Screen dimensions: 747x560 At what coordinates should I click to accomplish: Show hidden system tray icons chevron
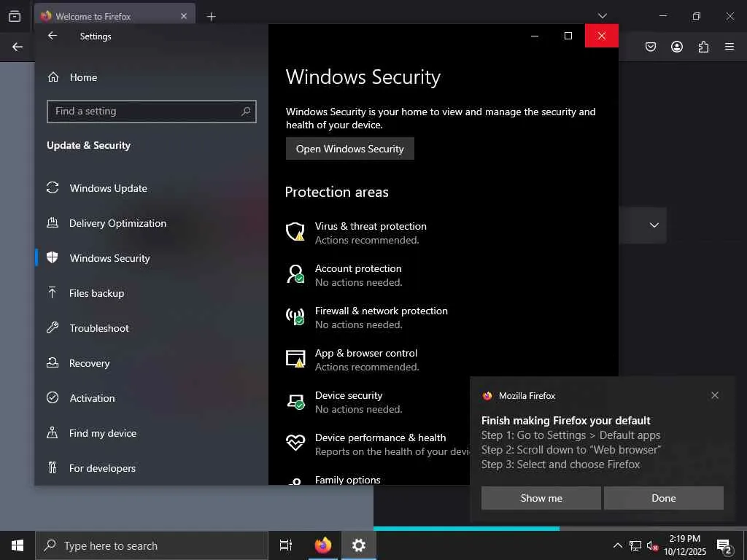tap(617, 545)
